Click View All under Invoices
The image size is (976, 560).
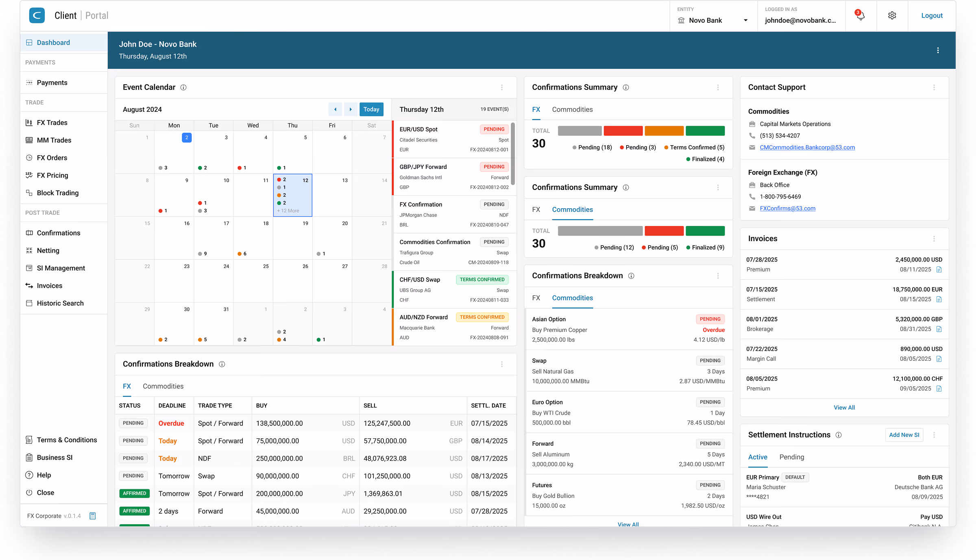(844, 407)
